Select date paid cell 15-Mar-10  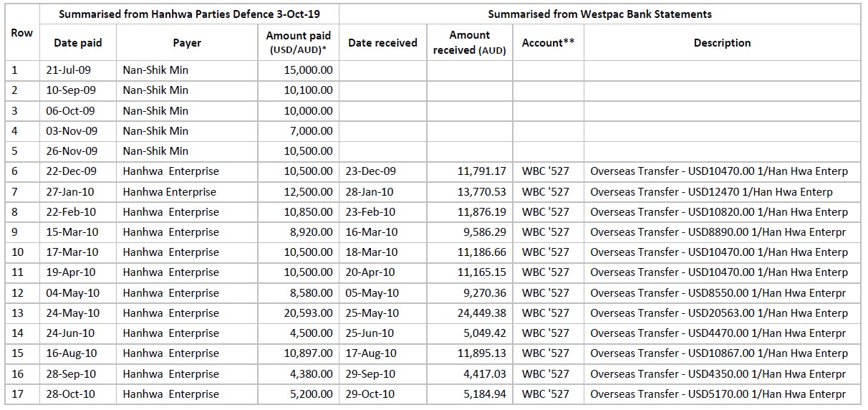tap(71, 232)
